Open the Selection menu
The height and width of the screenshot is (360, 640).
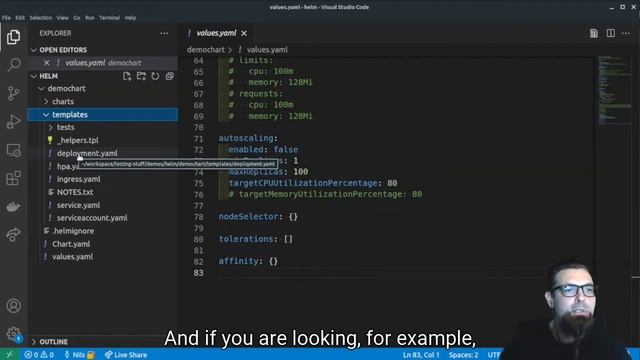point(40,18)
